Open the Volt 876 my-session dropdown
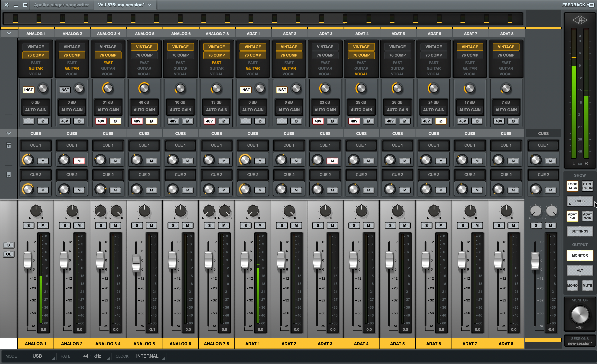This screenshot has width=597, height=364. click(x=124, y=5)
